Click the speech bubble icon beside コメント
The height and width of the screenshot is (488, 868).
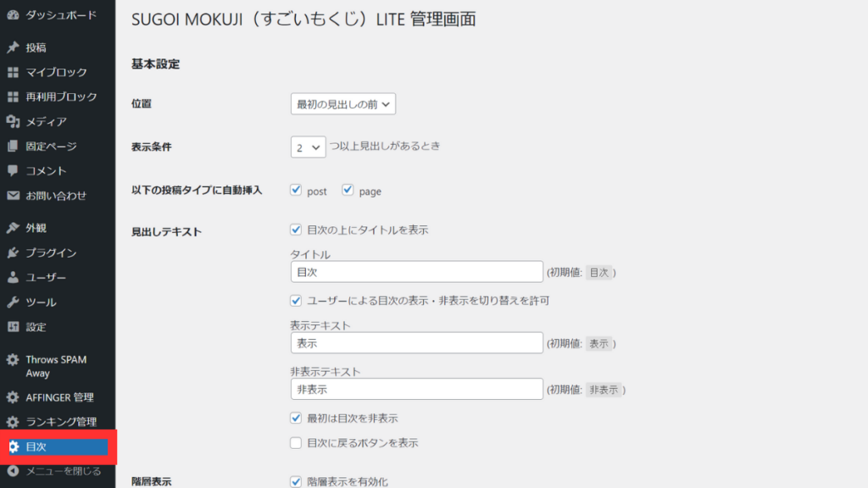tap(13, 170)
